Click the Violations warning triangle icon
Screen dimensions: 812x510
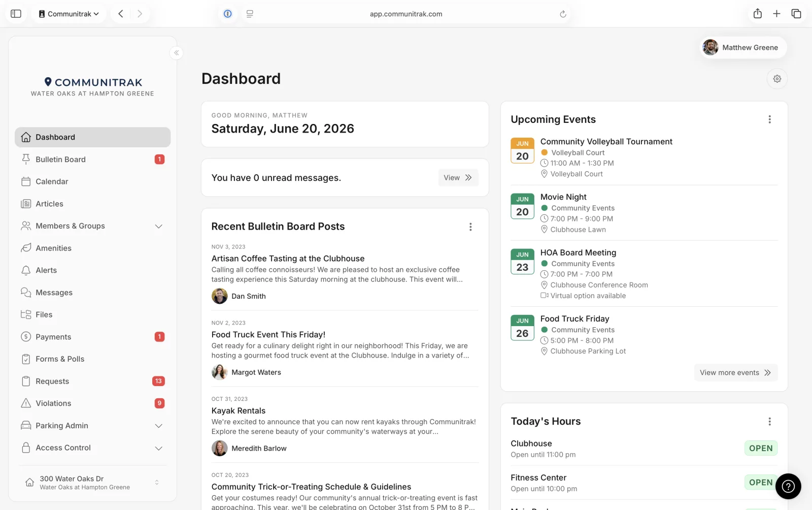[26, 403]
